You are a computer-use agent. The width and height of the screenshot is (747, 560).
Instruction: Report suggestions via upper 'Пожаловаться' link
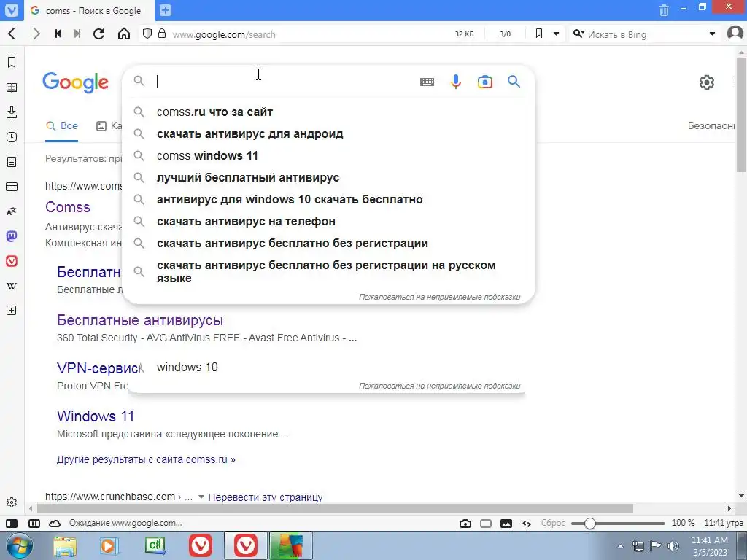(x=439, y=297)
